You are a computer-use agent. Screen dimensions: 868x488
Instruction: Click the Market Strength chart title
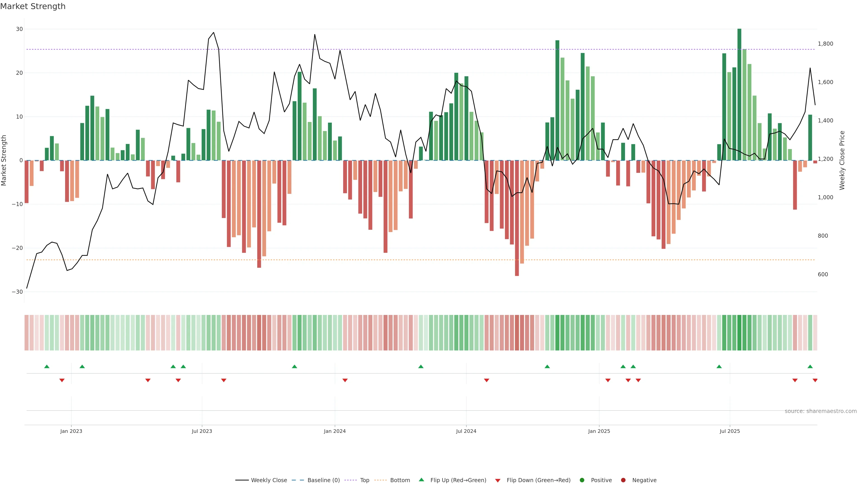tap(33, 6)
